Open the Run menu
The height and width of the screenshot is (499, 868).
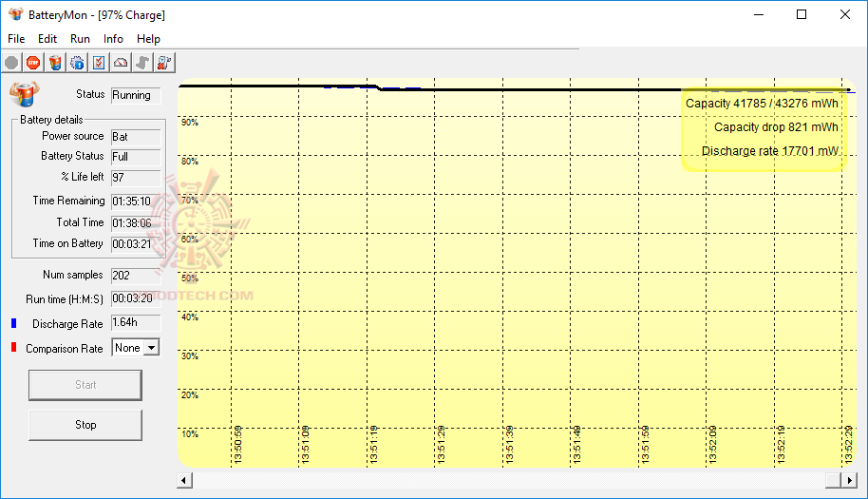(80, 39)
